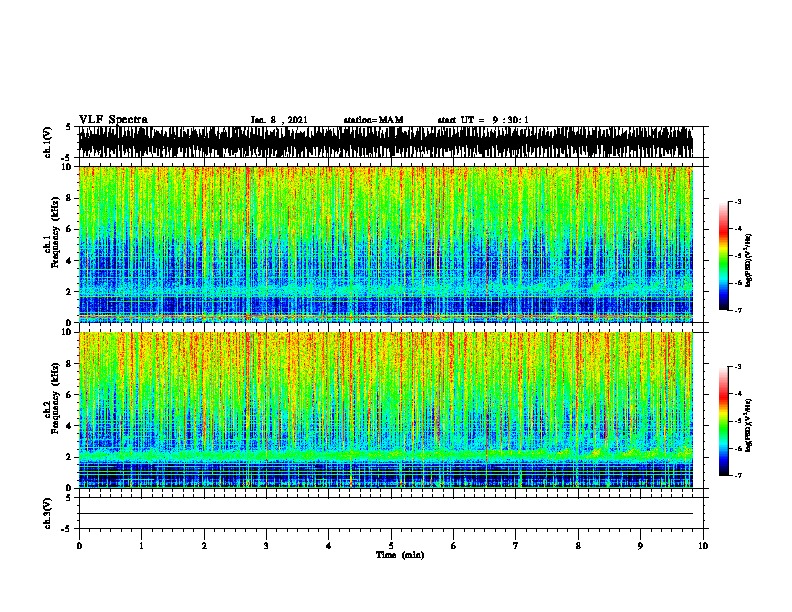The height and width of the screenshot is (612, 792).
Task: Click the log(PSD) label beside ch.1 color bar
Action: tap(748, 261)
